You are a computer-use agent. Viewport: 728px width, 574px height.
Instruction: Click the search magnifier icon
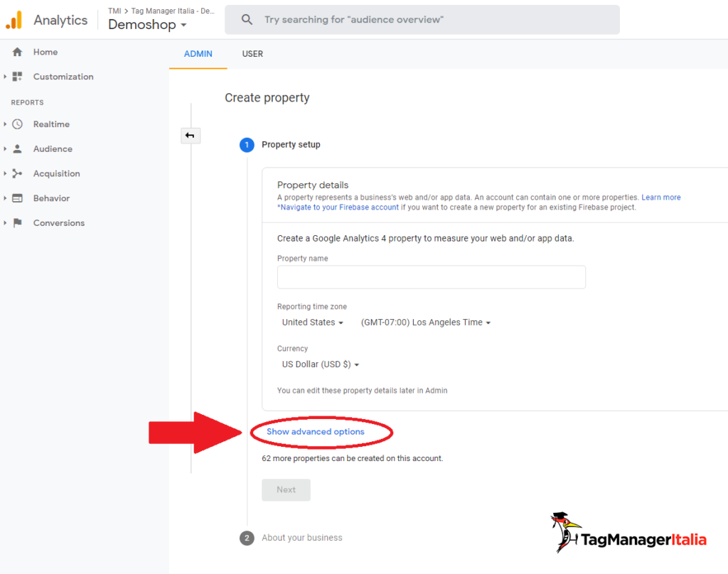tap(247, 20)
